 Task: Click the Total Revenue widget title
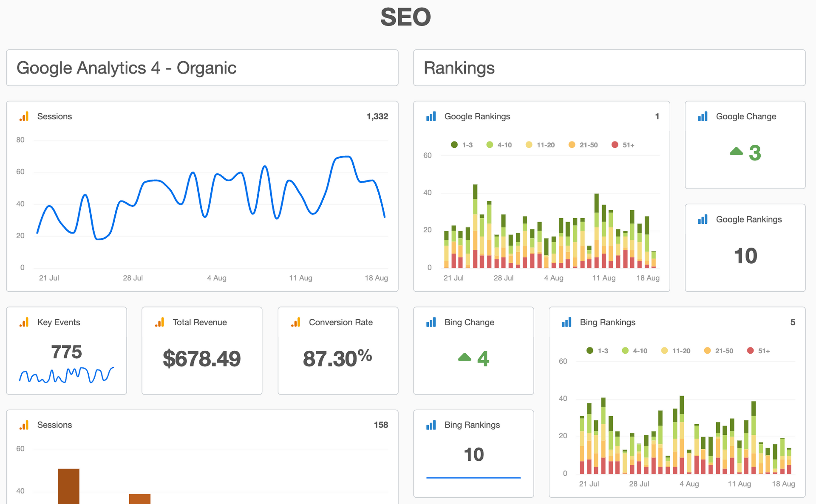200,322
